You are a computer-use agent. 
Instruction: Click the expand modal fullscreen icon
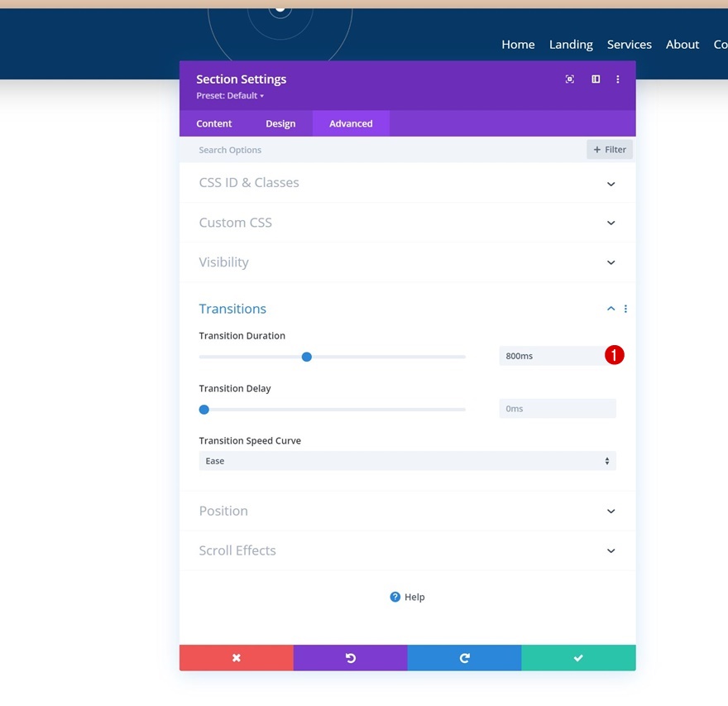(570, 79)
